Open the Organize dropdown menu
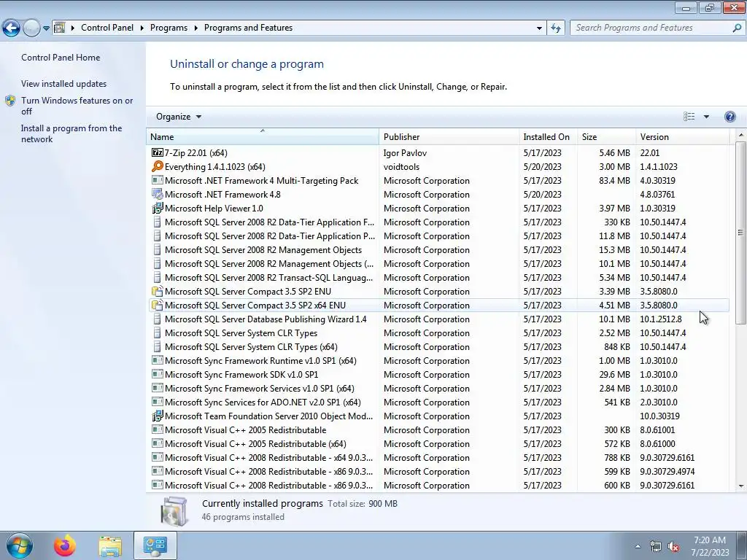This screenshot has height=560, width=747. pos(179,117)
